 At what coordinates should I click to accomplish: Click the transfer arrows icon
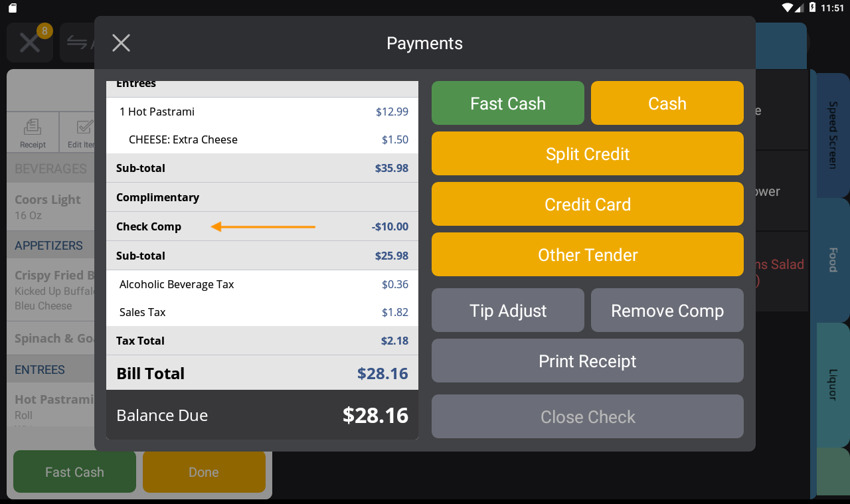(x=77, y=43)
